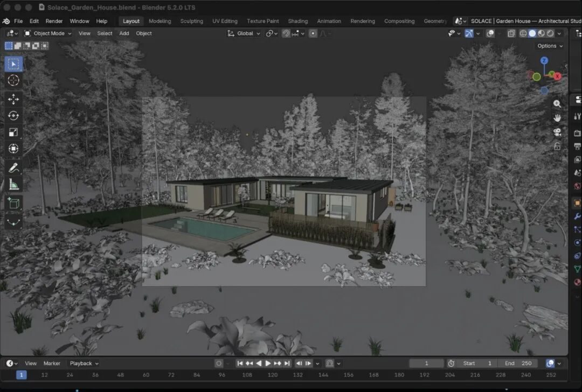Switch to the Shading workspace tab
The width and height of the screenshot is (582, 392).
coord(298,21)
